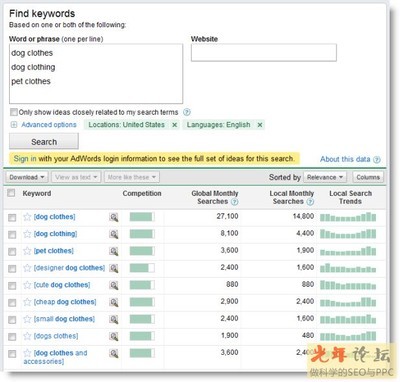400x382 pixels.
Task: Open magnifier insights for [designer dog clothes]
Action: point(114,268)
